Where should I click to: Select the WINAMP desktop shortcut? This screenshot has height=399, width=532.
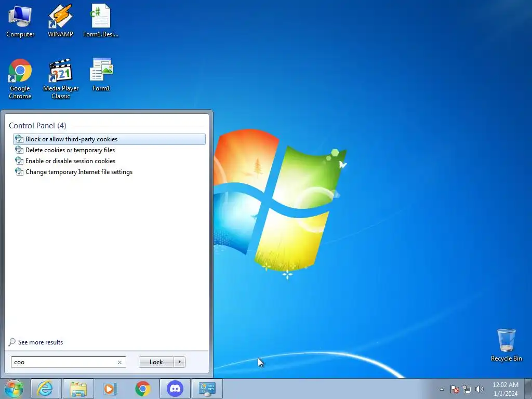pyautogui.click(x=60, y=21)
